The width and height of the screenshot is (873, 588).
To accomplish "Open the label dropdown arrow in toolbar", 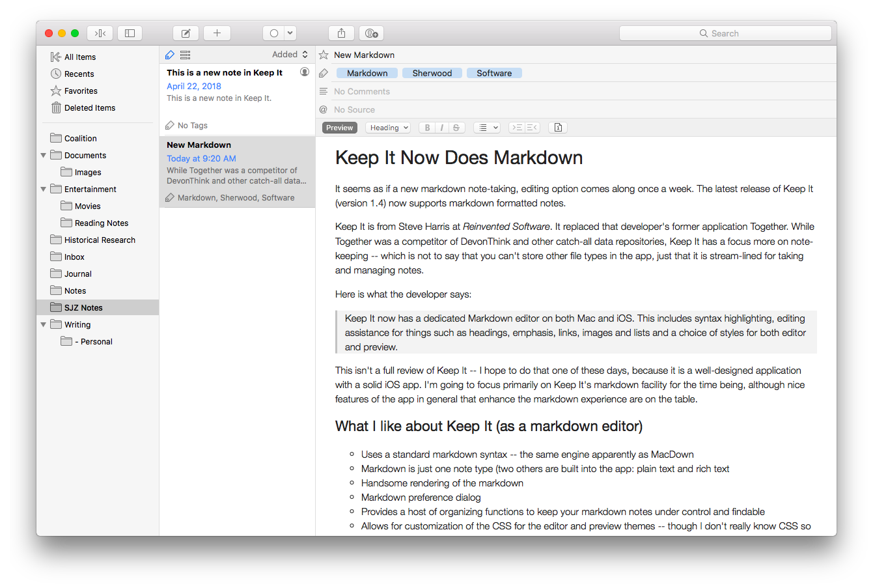I will click(290, 33).
